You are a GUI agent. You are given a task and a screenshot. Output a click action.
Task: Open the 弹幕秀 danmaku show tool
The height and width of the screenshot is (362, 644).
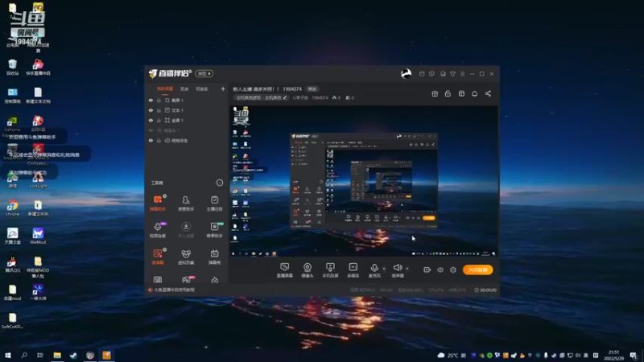[x=214, y=257]
